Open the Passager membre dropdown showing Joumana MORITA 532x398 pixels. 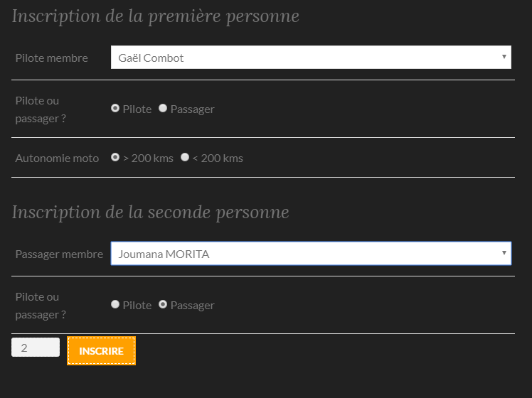[310, 254]
